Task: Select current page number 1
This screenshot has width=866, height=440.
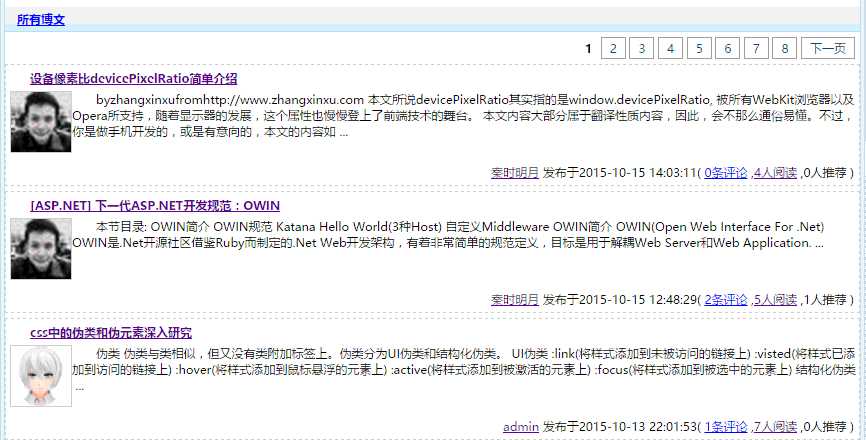Action: click(588, 49)
